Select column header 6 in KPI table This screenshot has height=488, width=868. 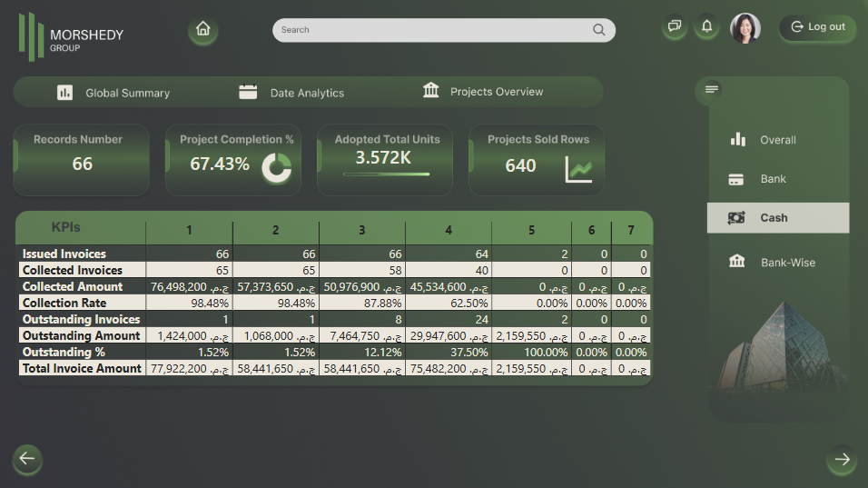tap(592, 230)
